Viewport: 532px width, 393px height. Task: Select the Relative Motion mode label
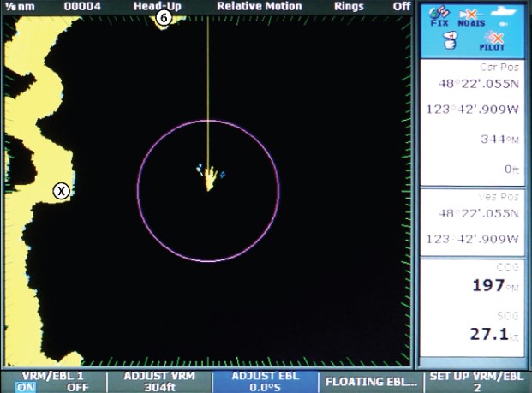(259, 6)
